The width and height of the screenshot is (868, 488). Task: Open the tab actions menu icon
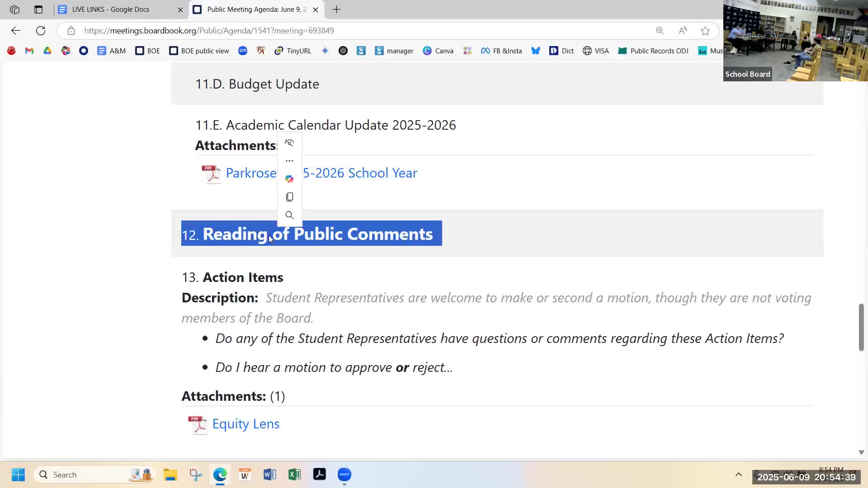pyautogui.click(x=38, y=9)
